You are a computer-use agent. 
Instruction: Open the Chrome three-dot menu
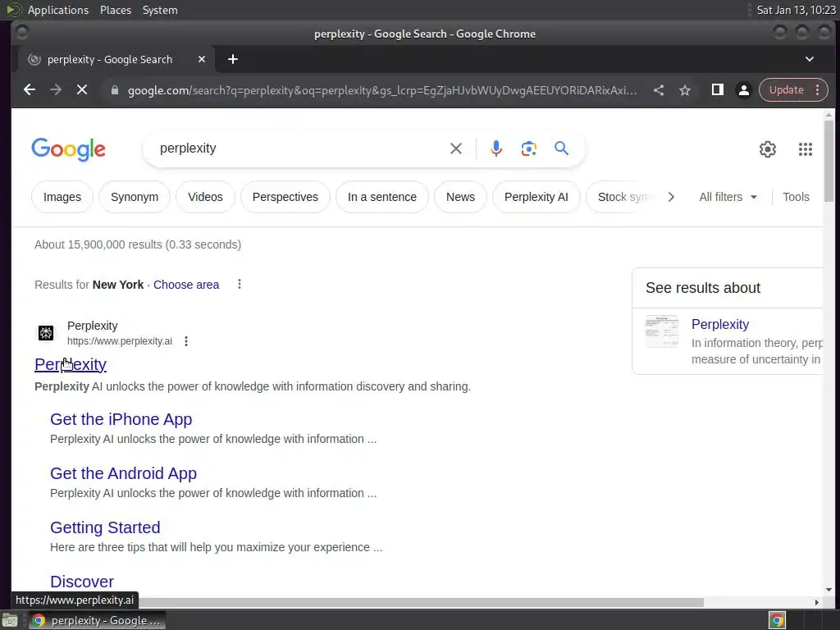pyautogui.click(x=818, y=90)
